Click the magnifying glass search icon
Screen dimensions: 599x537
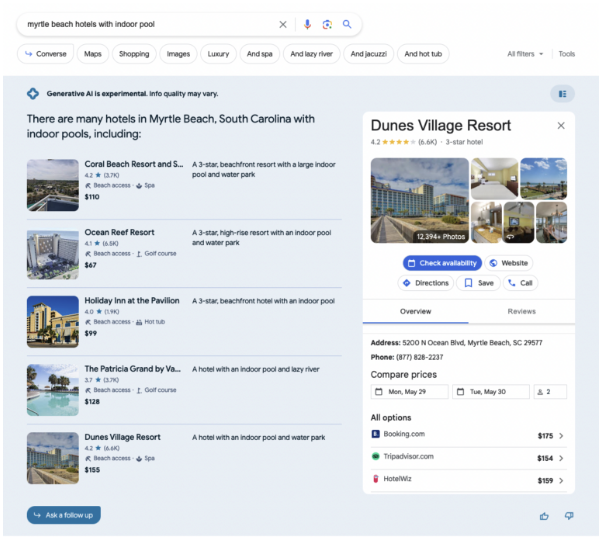tap(347, 24)
